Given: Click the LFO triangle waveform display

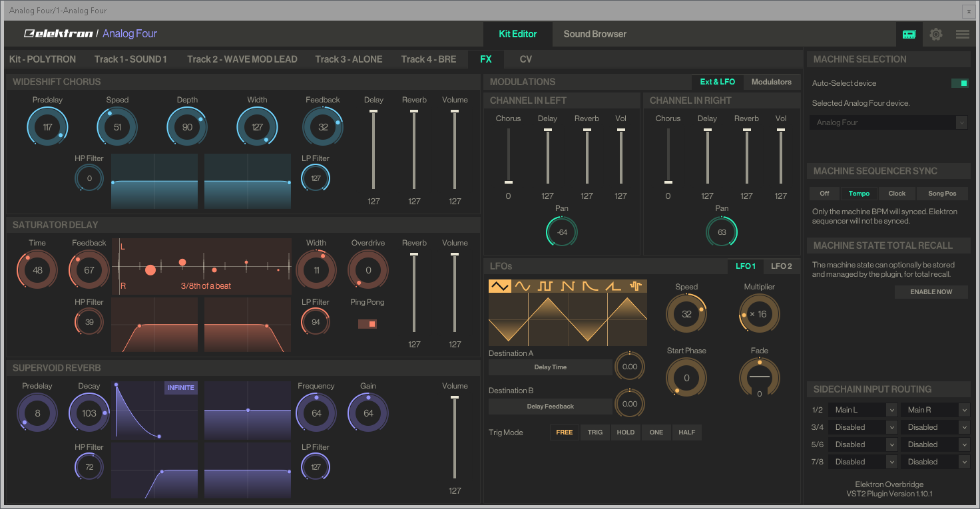Looking at the screenshot, I should tap(568, 319).
